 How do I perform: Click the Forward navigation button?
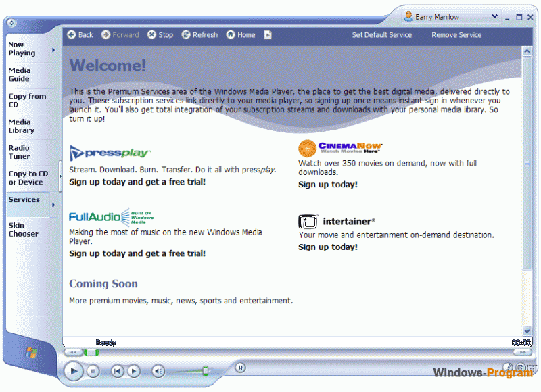point(120,35)
